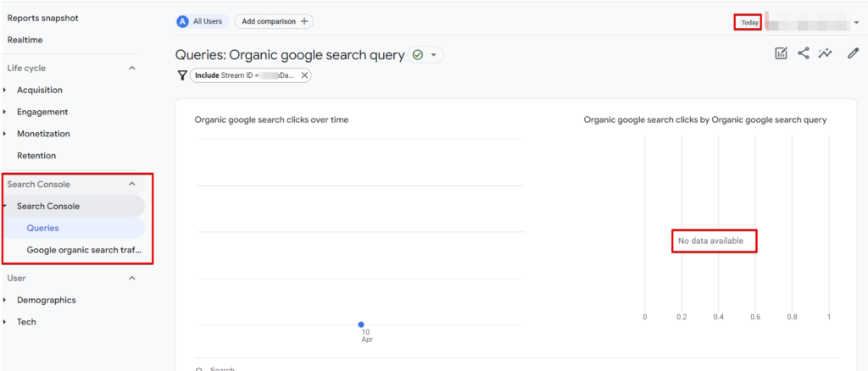
Task: Open the Demographics reports
Action: click(47, 300)
